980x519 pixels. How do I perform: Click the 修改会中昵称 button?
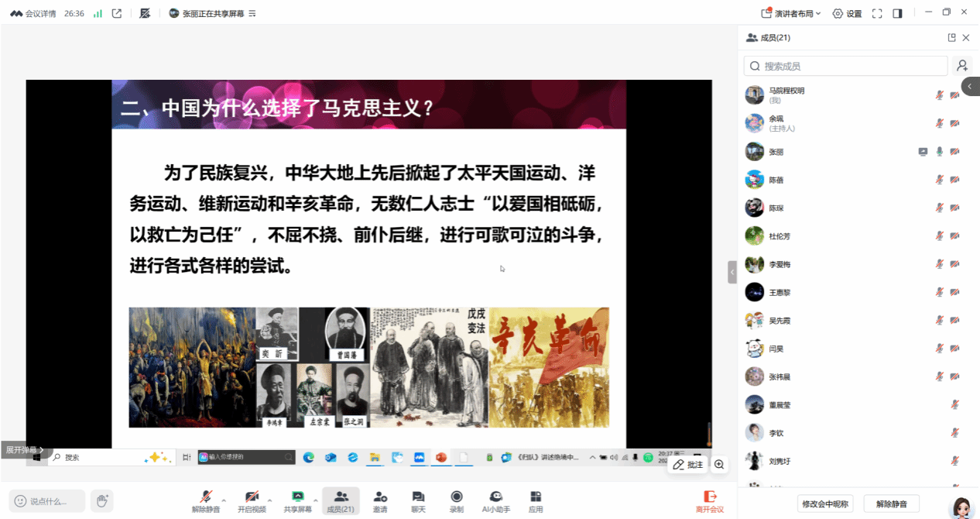point(824,504)
